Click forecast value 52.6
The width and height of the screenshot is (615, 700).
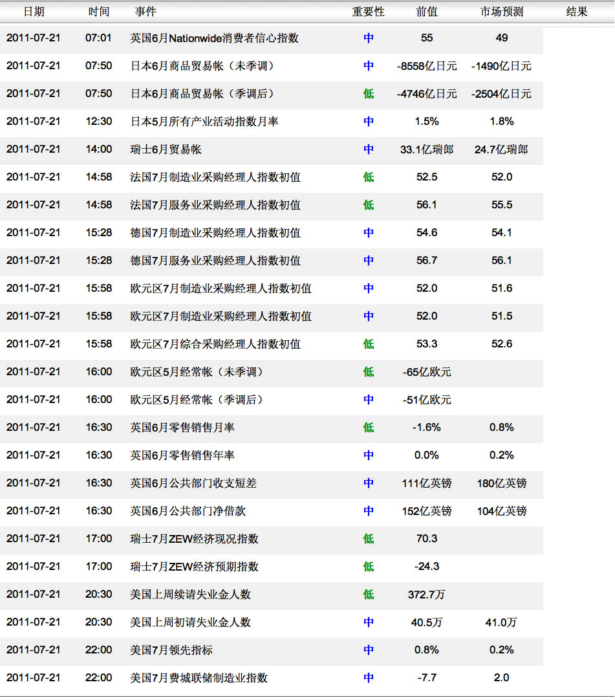tap(502, 344)
